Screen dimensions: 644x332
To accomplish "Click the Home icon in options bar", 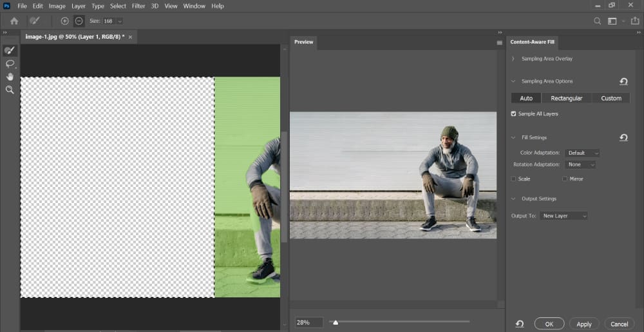I will pyautogui.click(x=14, y=21).
